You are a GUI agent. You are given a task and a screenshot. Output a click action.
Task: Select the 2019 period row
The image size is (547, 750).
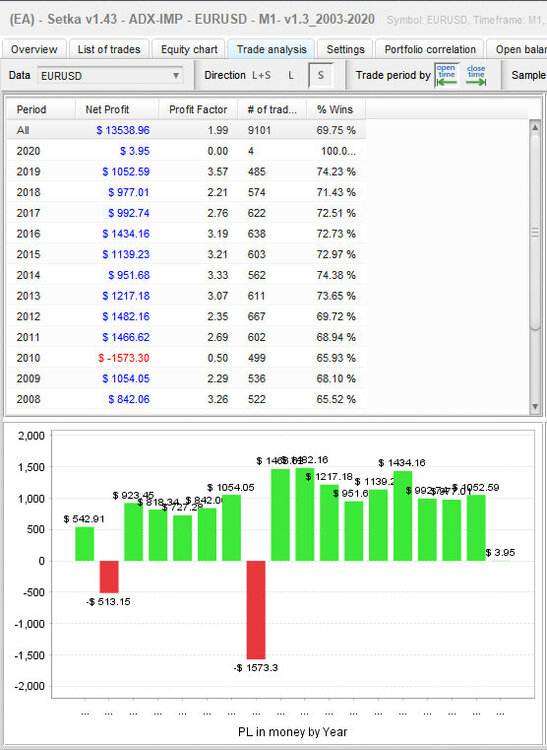[x=186, y=172]
